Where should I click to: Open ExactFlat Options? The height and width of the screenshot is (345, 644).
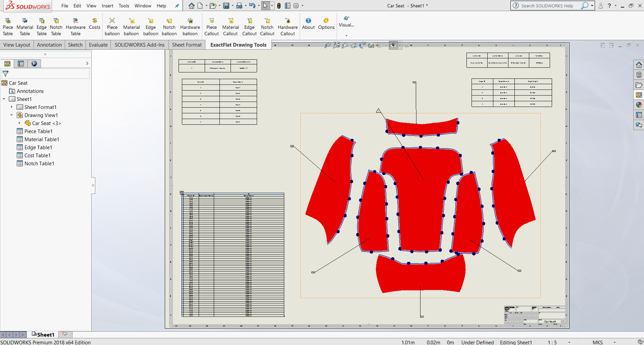pyautogui.click(x=326, y=24)
